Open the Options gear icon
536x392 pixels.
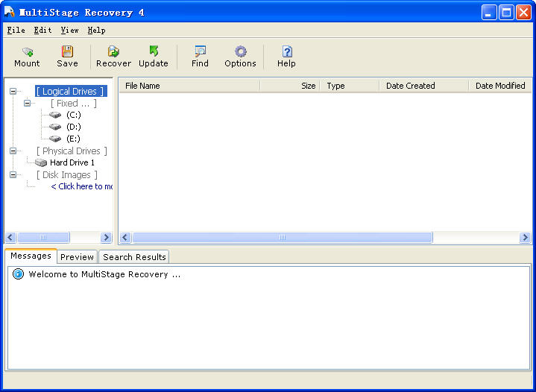pos(240,51)
